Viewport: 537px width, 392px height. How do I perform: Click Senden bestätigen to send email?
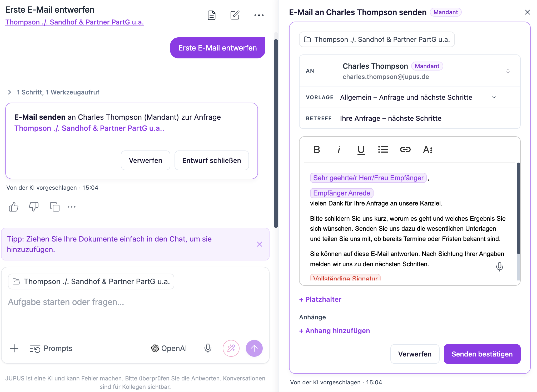tap(482, 354)
